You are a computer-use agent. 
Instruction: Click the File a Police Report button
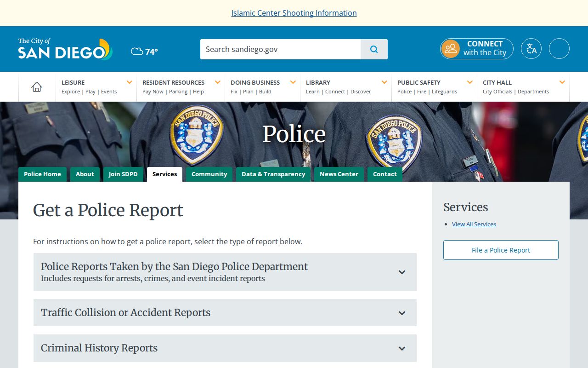(x=501, y=250)
